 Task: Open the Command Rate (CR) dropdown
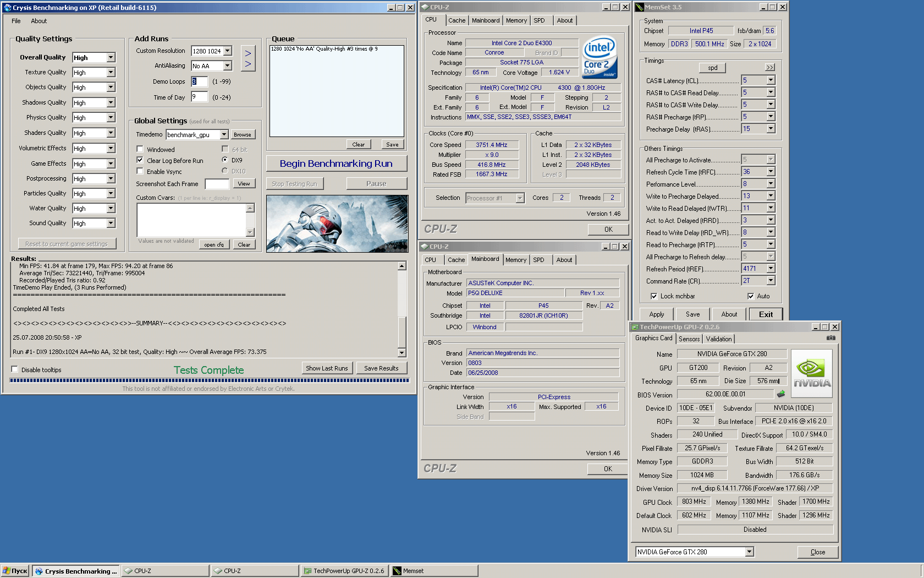771,281
